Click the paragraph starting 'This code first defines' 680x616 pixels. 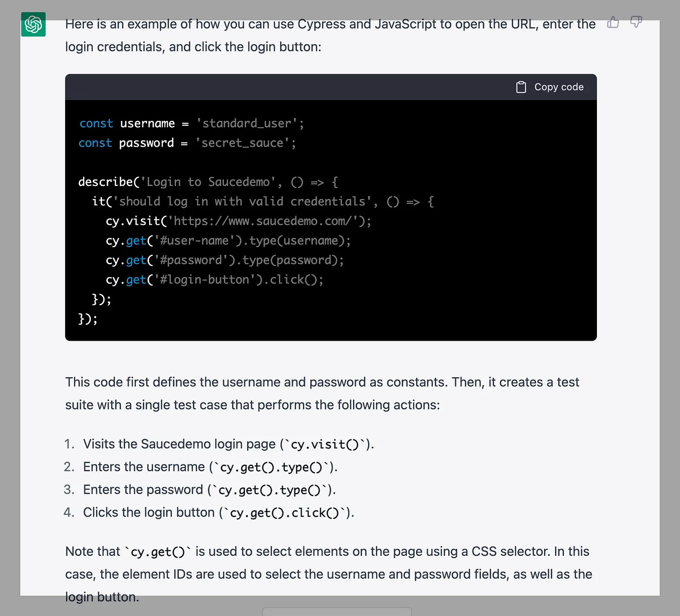click(323, 394)
